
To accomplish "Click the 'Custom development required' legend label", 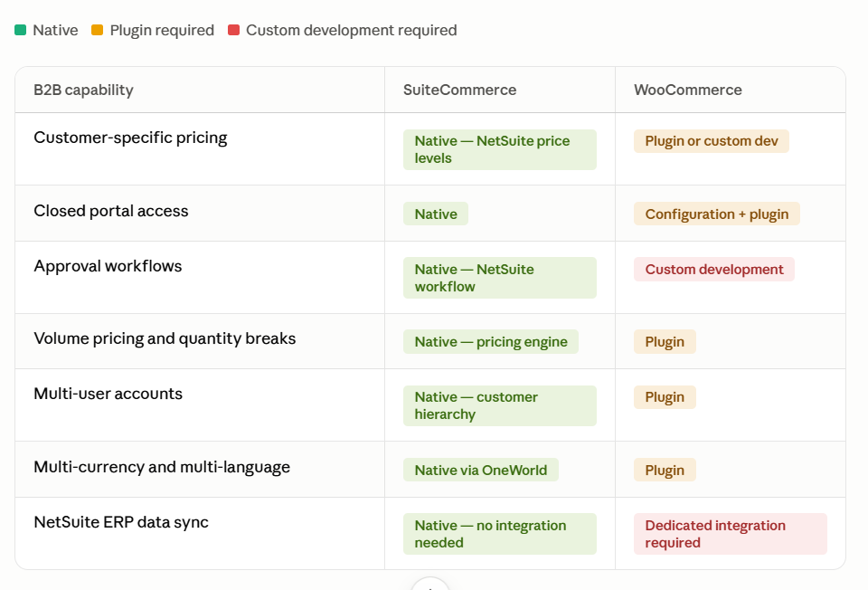I will click(x=352, y=30).
